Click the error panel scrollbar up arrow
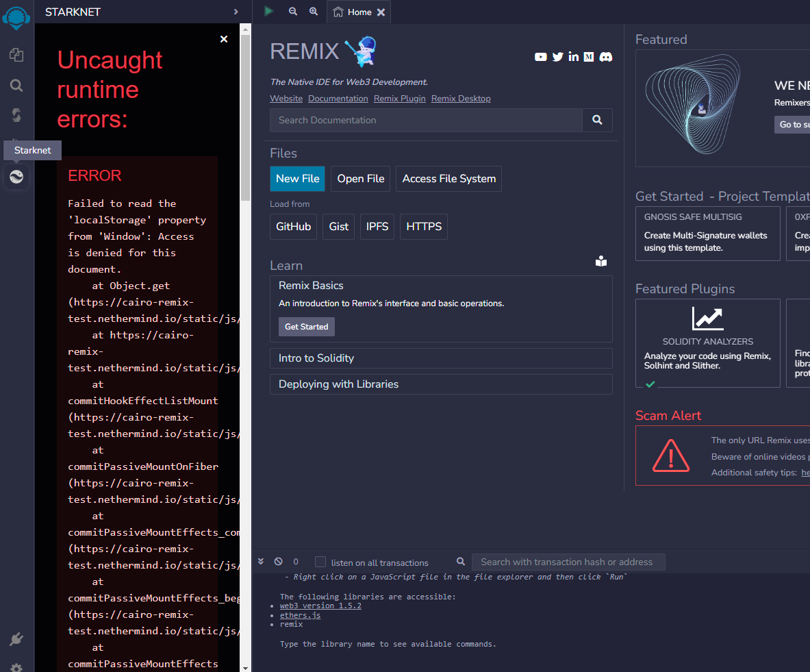810x672 pixels. tap(245, 29)
